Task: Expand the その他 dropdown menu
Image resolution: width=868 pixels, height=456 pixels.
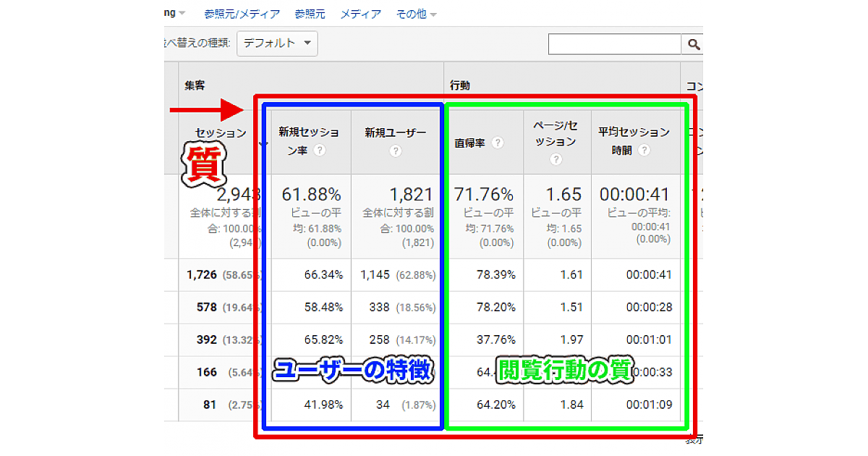Action: tap(416, 14)
